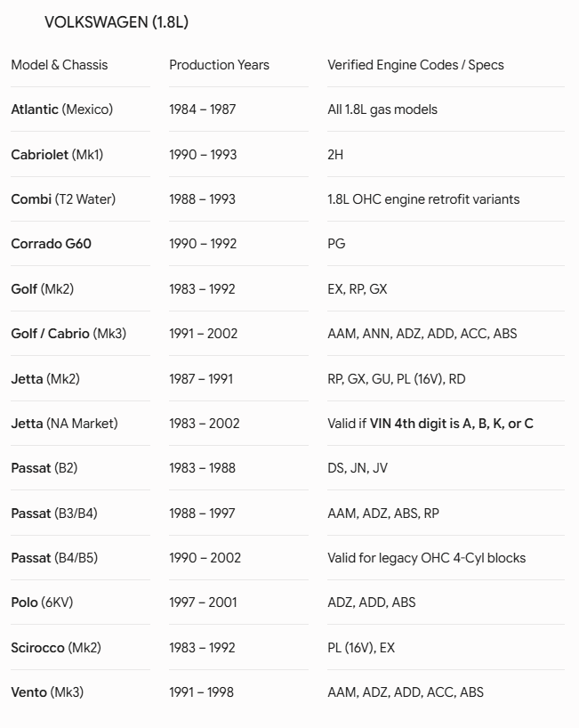Image resolution: width=579 pixels, height=728 pixels.
Task: Click the Passat (B3/B4) model cell
Action: click(54, 514)
